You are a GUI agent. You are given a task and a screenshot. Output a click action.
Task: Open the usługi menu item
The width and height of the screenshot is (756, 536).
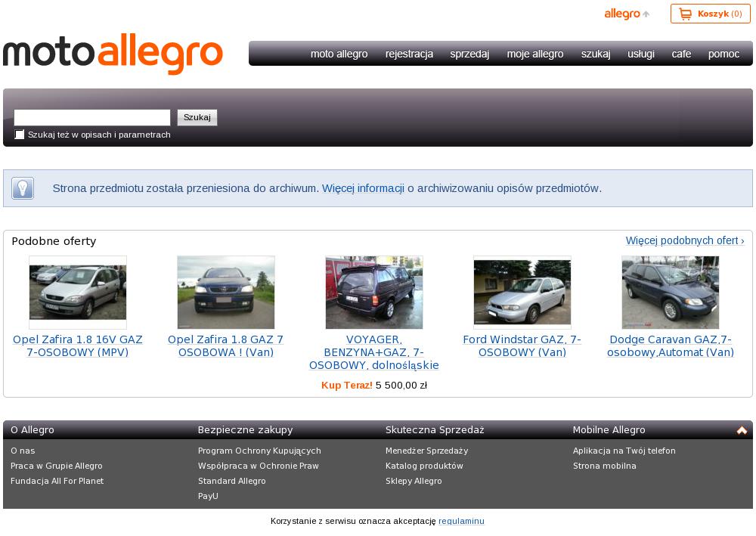click(641, 54)
